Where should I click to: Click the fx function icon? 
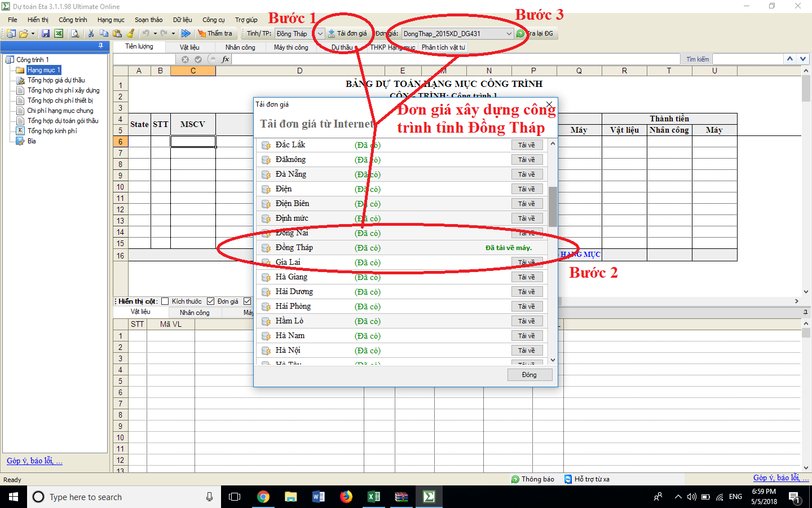(226, 59)
